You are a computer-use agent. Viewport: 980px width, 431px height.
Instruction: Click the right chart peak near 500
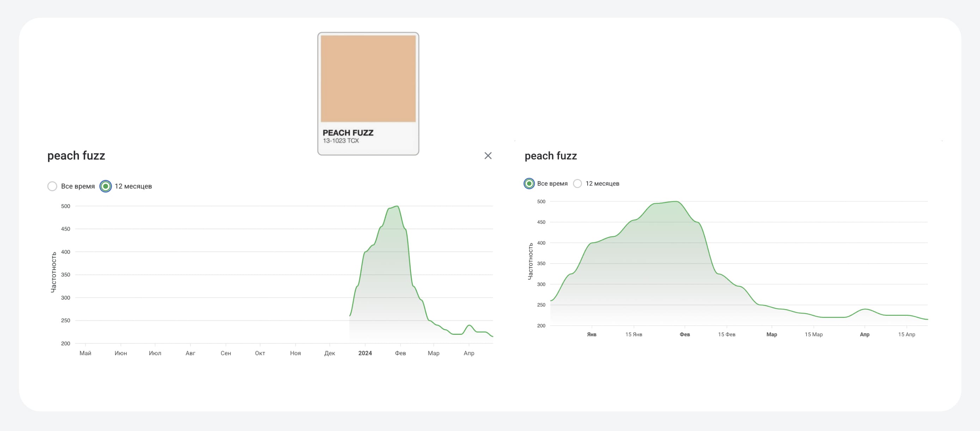(675, 202)
